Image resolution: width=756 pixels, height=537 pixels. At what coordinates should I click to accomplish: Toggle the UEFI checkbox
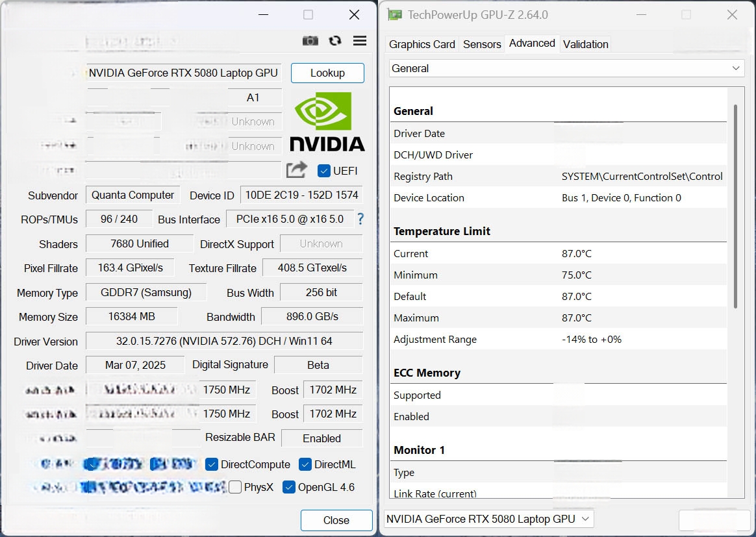324,171
